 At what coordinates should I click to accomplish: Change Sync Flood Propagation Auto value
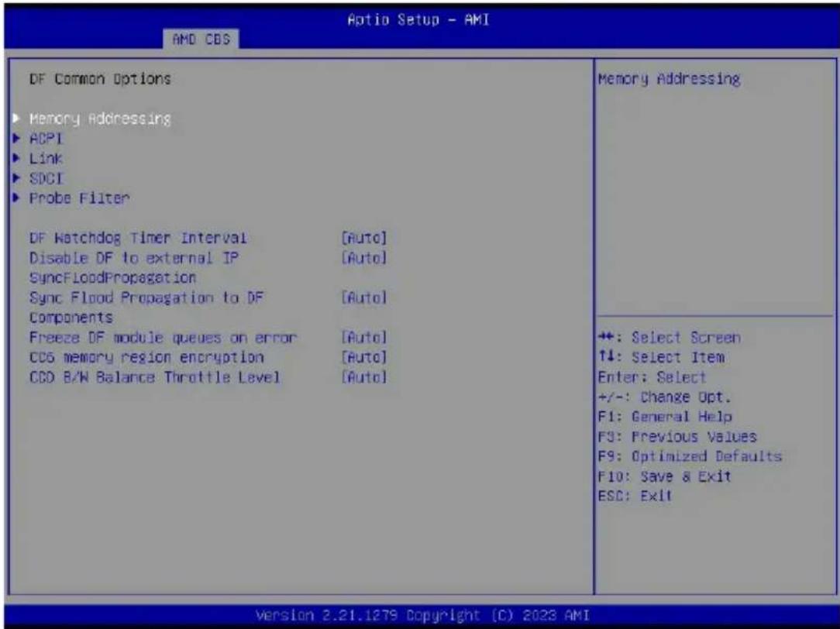coord(363,297)
